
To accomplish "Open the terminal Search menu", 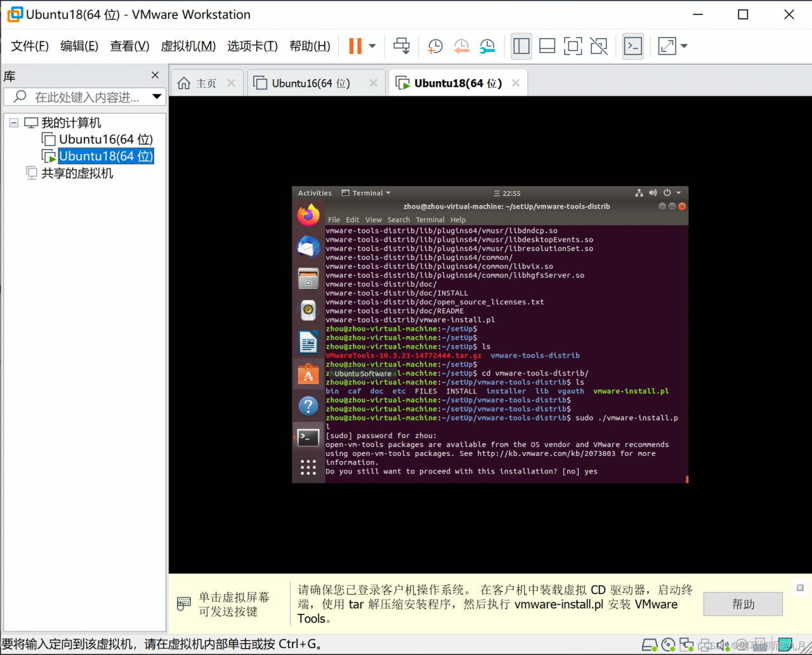I will (399, 220).
